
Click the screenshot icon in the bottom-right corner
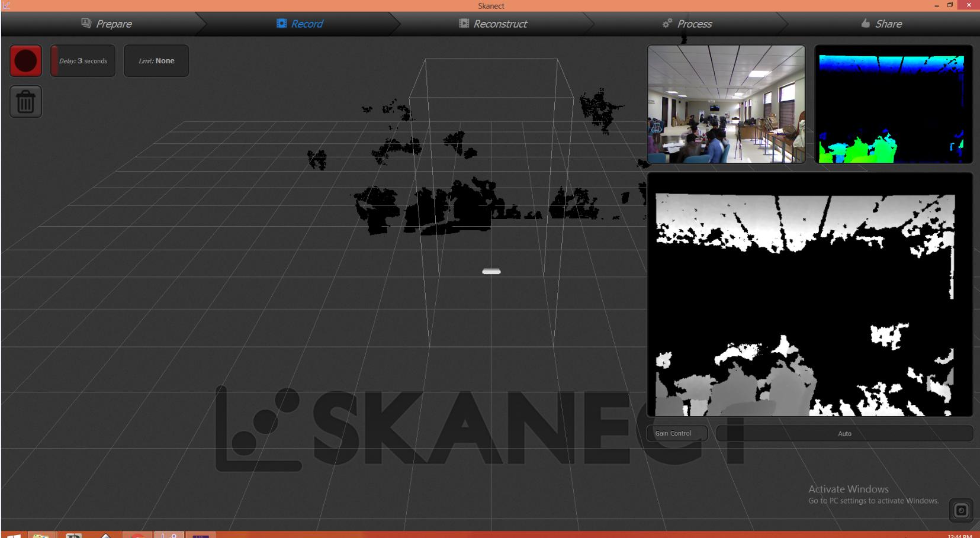point(961,510)
